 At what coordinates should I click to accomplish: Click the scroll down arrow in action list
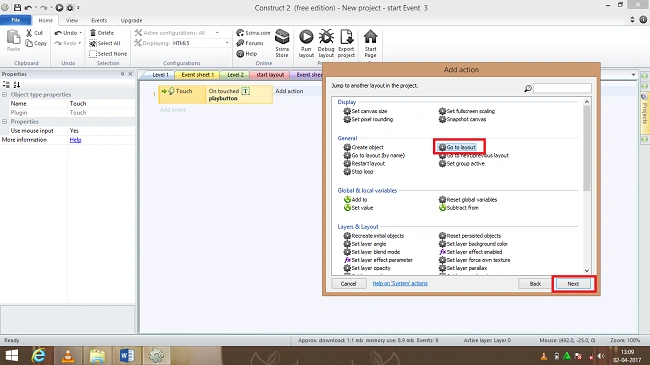pyautogui.click(x=587, y=270)
